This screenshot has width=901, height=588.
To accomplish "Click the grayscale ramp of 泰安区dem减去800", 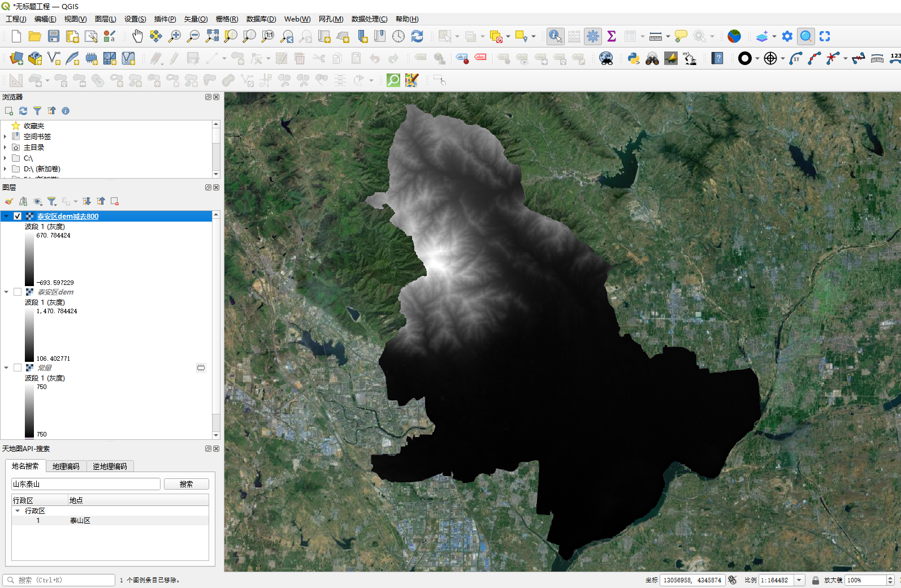I will (x=29, y=259).
